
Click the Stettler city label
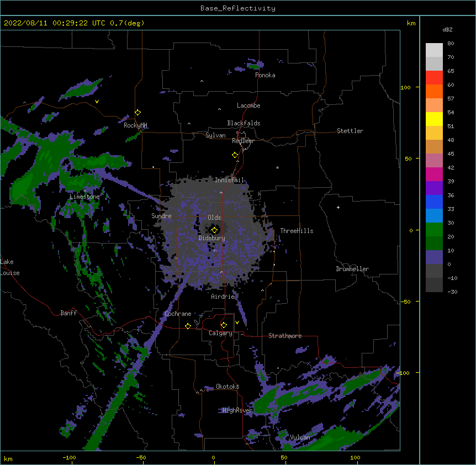coord(350,131)
